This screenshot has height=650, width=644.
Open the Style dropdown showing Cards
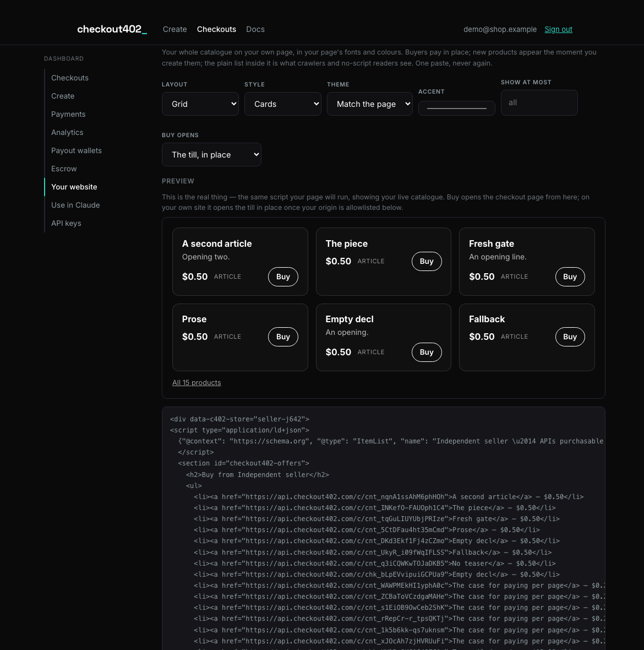[282, 104]
